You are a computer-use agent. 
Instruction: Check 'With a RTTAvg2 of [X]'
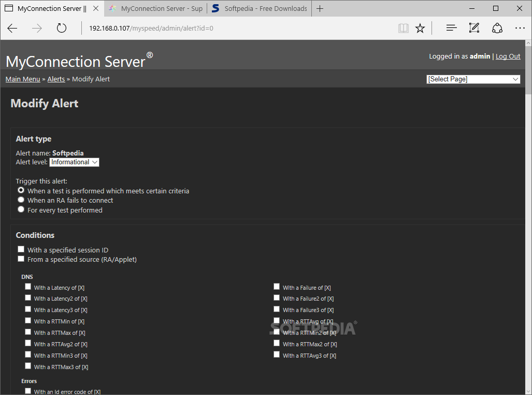tap(28, 343)
